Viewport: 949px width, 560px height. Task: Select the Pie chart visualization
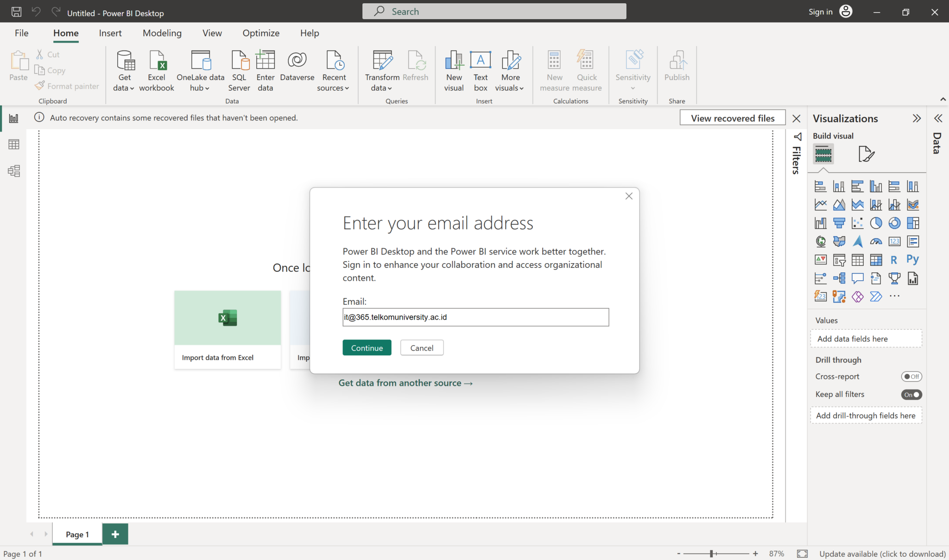[x=876, y=223]
